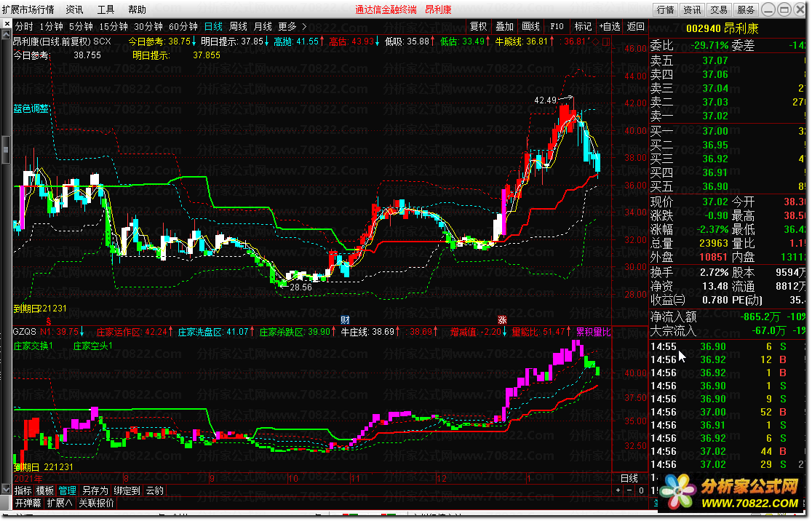The height and width of the screenshot is (521, 812).
Task: Click the 行情 top-right button
Action: point(666,10)
